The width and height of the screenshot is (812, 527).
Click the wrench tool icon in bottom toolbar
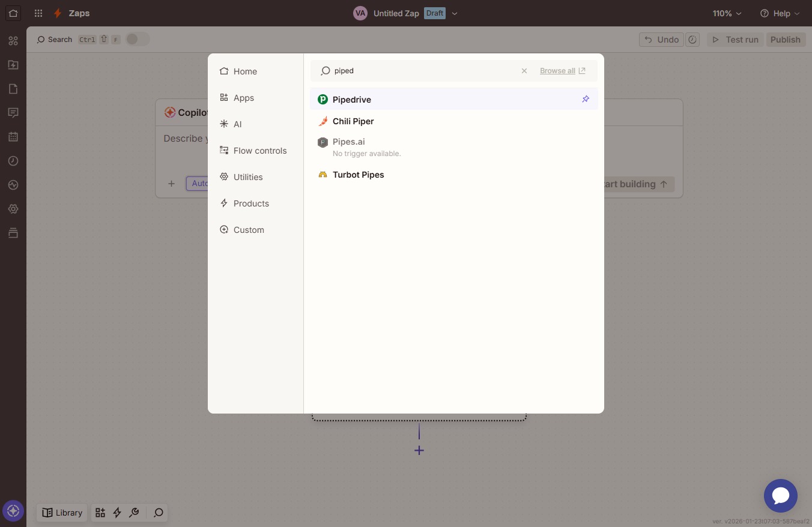[x=135, y=513]
